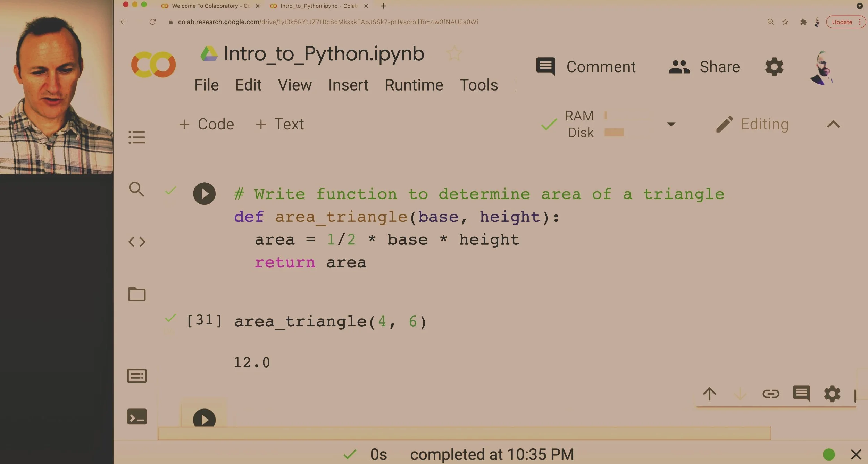This screenshot has width=868, height=464.
Task: Star the Intro_to_Python notebook
Action: (454, 53)
